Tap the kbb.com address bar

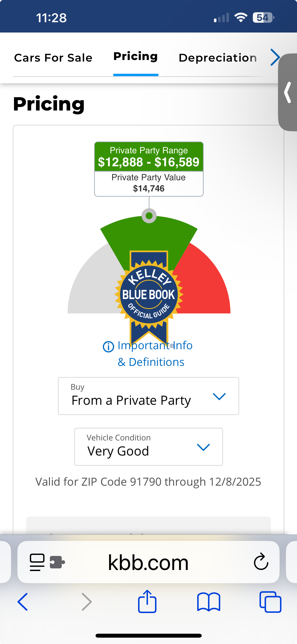[148, 562]
